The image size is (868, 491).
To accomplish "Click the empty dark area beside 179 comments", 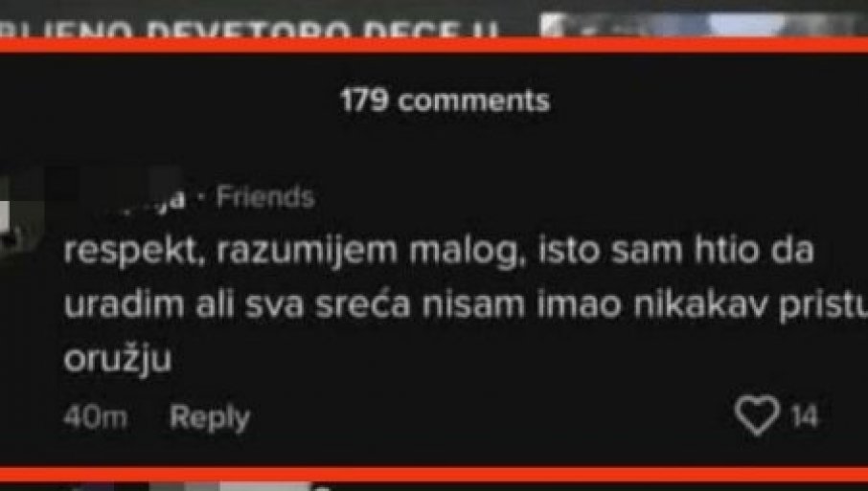I will coord(709,101).
